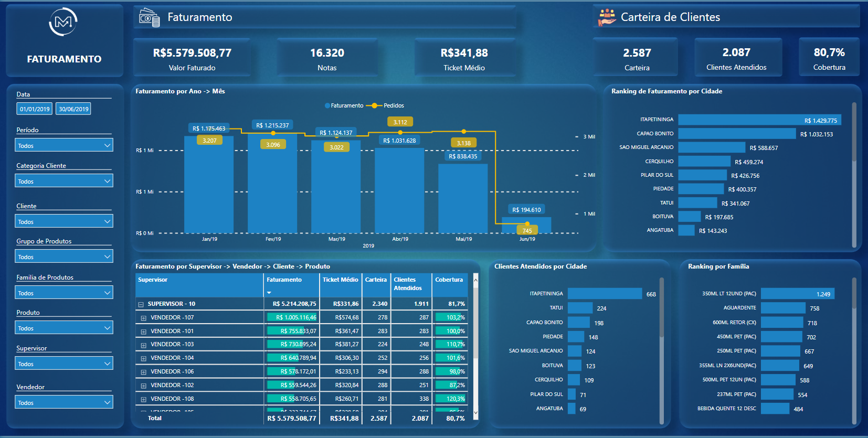
Task: Click the 120,3% coverage cell for VENDEDOR -108
Action: (451, 399)
